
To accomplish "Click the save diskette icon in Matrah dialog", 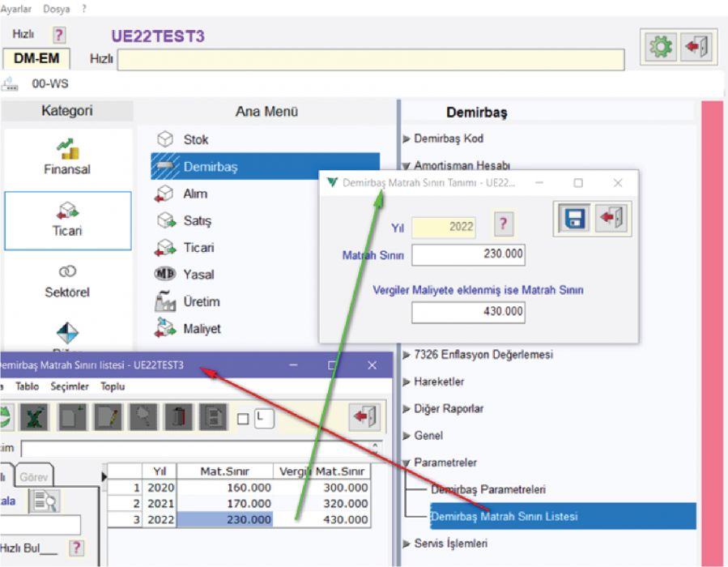I will click(x=576, y=219).
